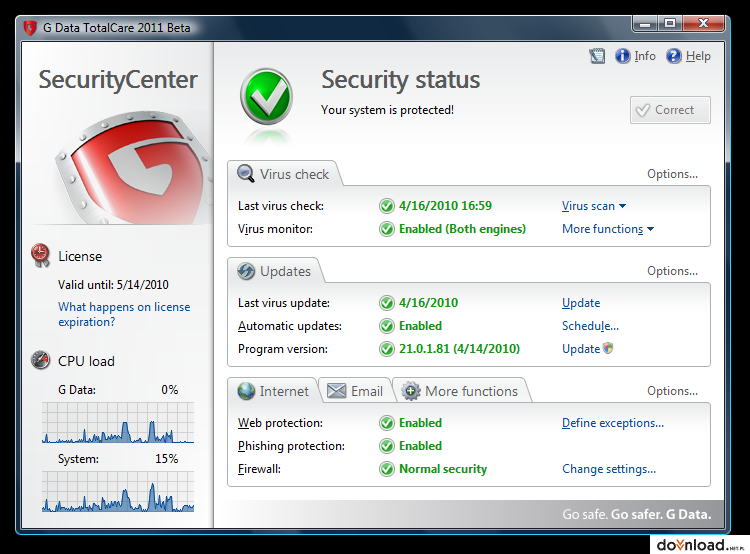This screenshot has width=750, height=554.
Task: Click the CPU load gauge icon
Action: [41, 360]
